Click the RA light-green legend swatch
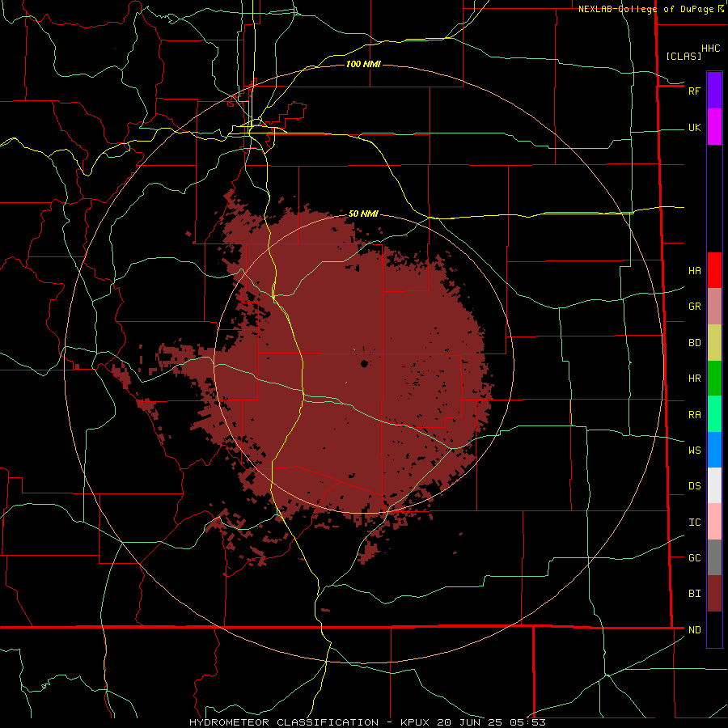Viewport: 728px width, 728px height. tap(714, 414)
